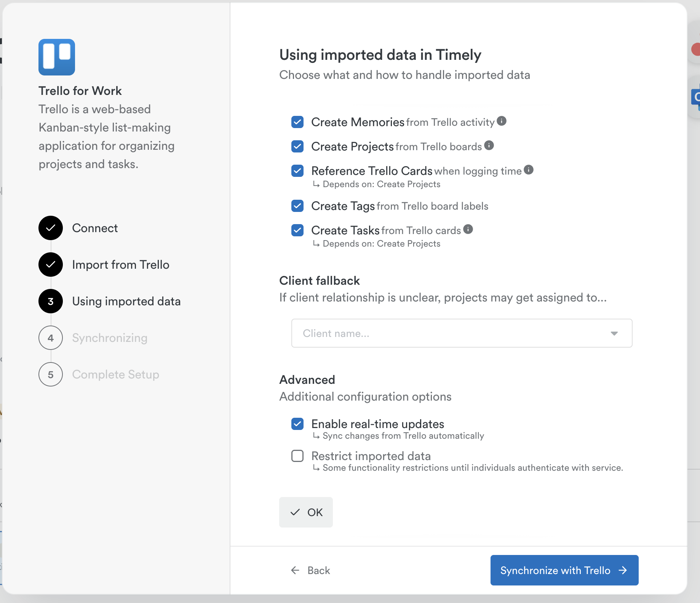Select the Using imported data step

point(126,301)
